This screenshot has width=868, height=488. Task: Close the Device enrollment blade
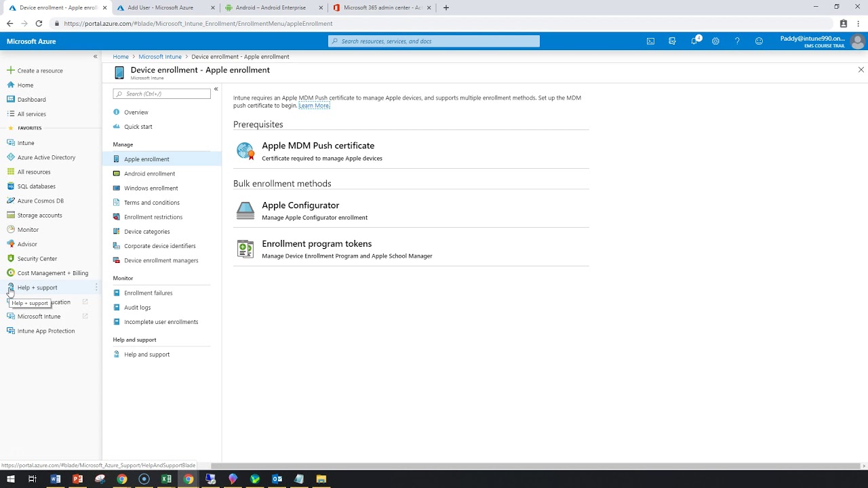pos(861,70)
